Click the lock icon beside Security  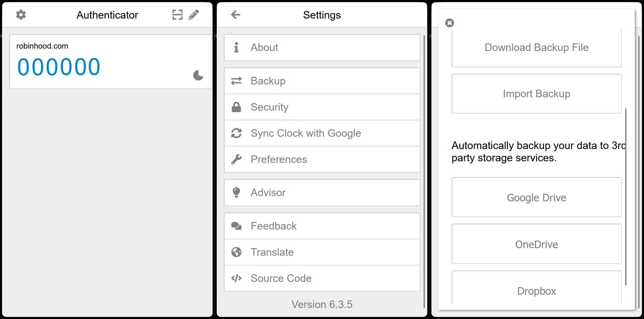(x=236, y=107)
